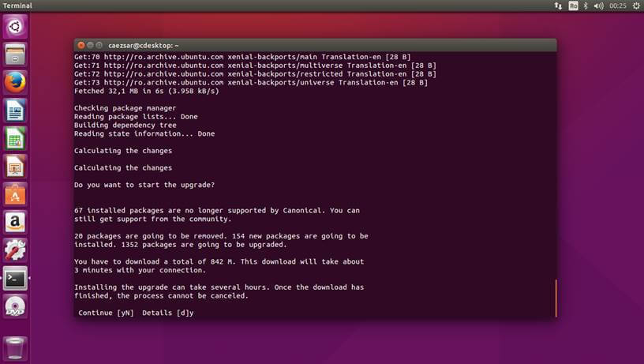The image size is (644, 364).
Task: Click the Amazon launcher icon
Action: click(15, 222)
